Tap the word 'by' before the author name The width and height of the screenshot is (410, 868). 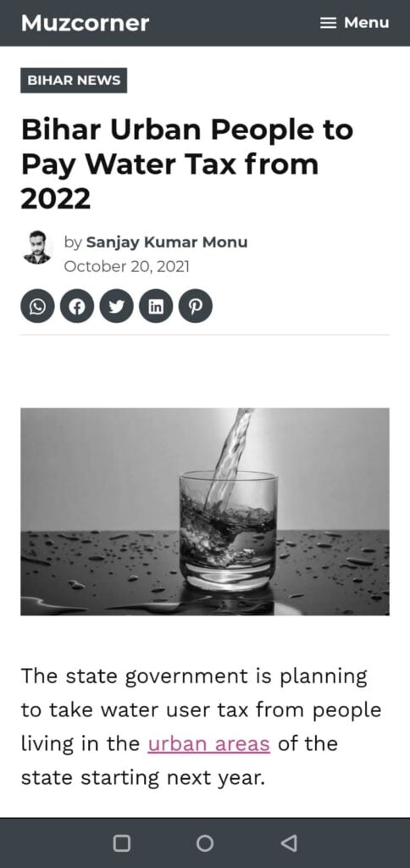[x=73, y=242]
